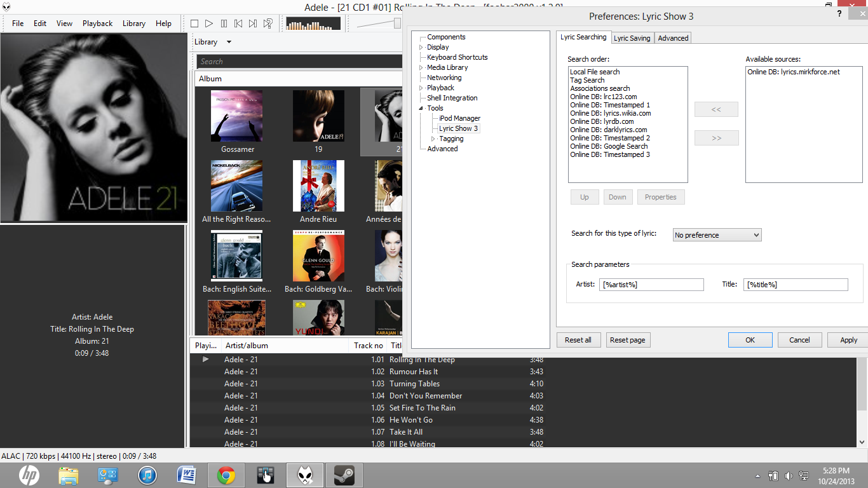Viewport: 868px width, 488px height.
Task: Open the Playback menu
Action: point(97,24)
